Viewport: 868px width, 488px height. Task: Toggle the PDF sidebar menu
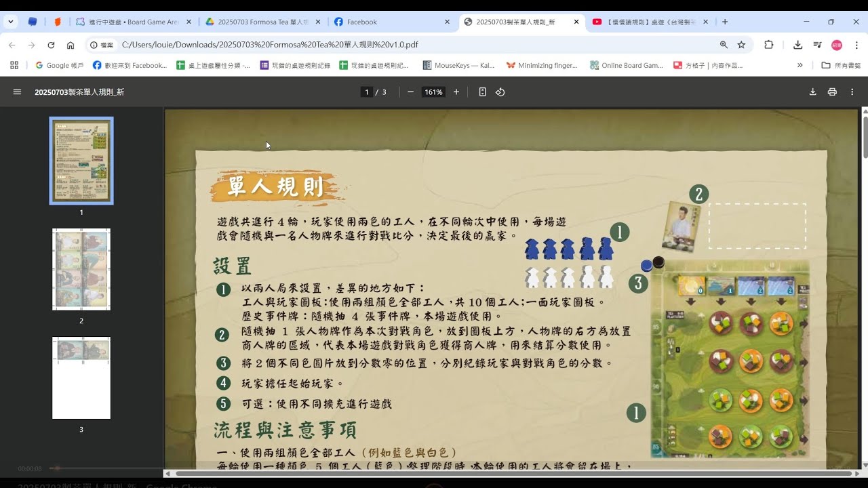click(x=17, y=92)
